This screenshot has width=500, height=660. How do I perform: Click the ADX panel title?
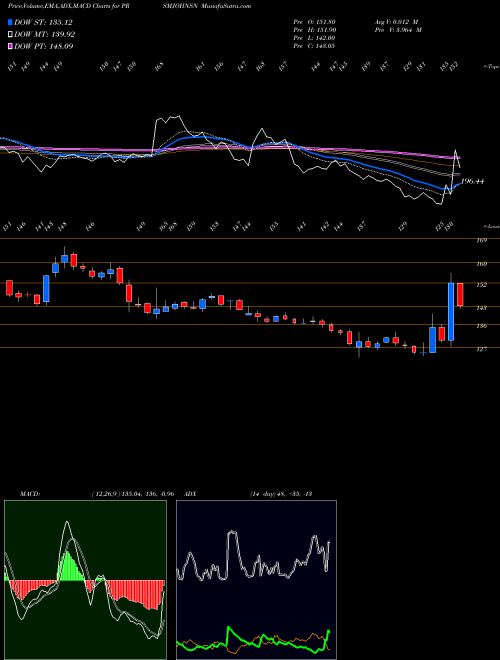191,493
